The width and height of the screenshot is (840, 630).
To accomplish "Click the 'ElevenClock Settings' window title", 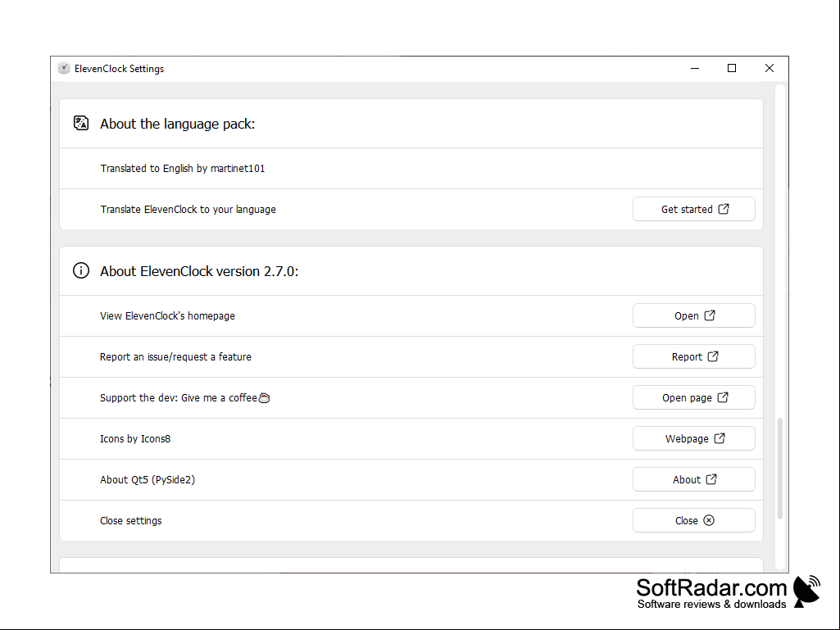I will tap(119, 69).
